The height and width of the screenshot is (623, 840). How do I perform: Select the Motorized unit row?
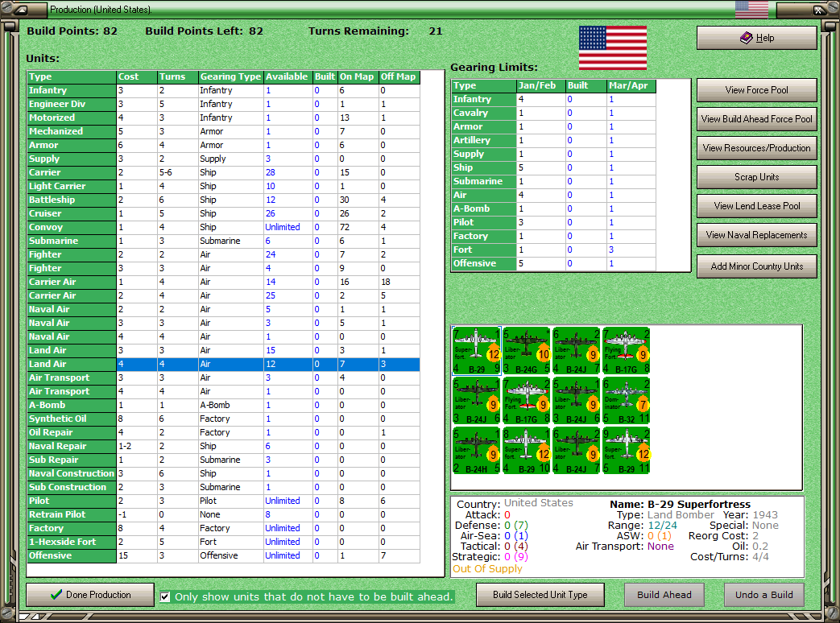[223, 118]
